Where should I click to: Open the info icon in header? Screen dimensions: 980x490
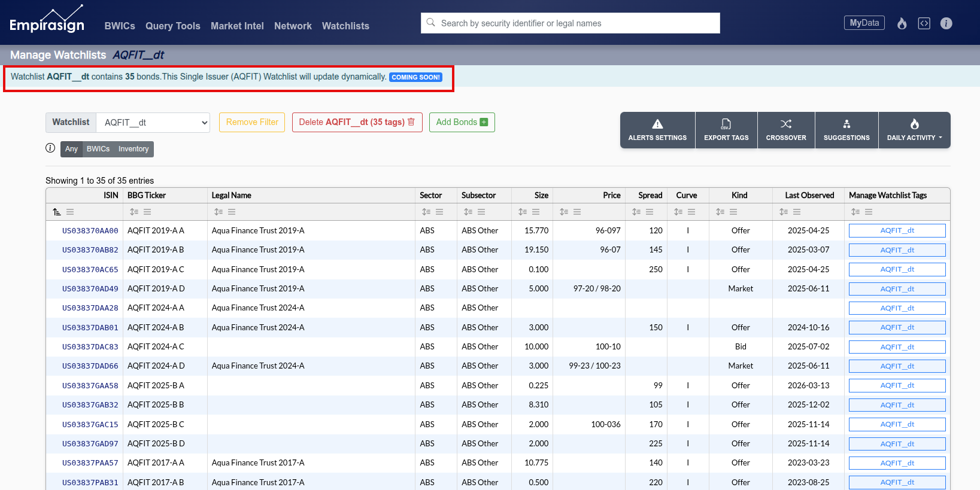click(x=946, y=23)
